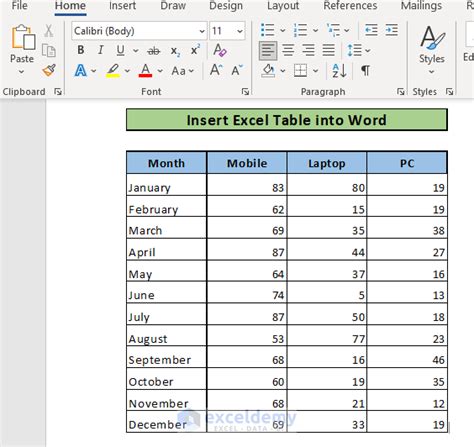Viewport: 474px width, 447px height.
Task: Decrease font size with A down
Action: click(237, 70)
